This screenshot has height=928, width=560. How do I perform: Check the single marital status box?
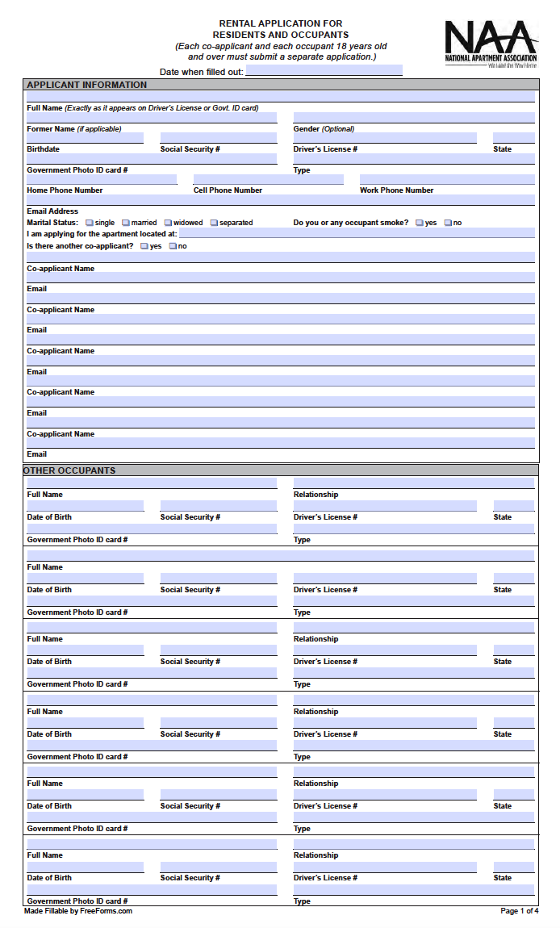tap(90, 223)
